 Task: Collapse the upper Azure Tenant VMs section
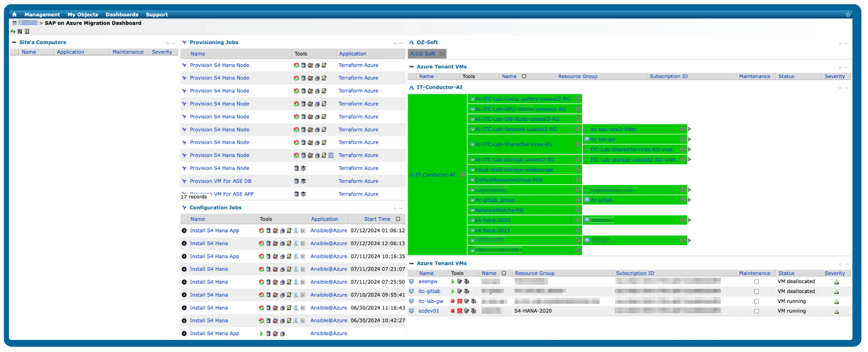[x=411, y=67]
